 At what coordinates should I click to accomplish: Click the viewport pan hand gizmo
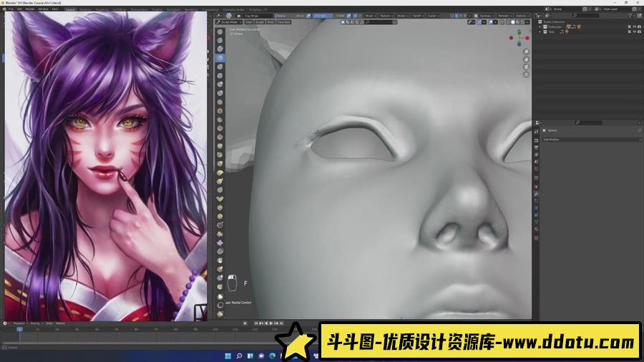(526, 59)
